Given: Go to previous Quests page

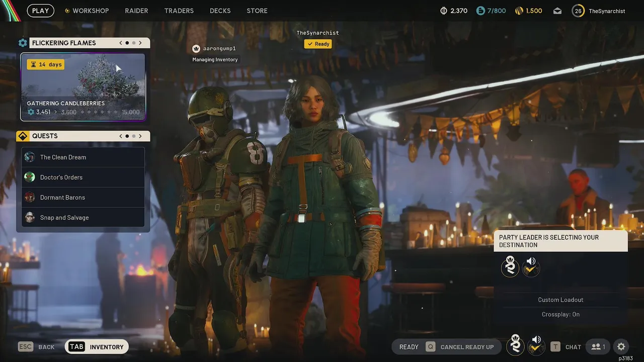Looking at the screenshot, I should (121, 136).
